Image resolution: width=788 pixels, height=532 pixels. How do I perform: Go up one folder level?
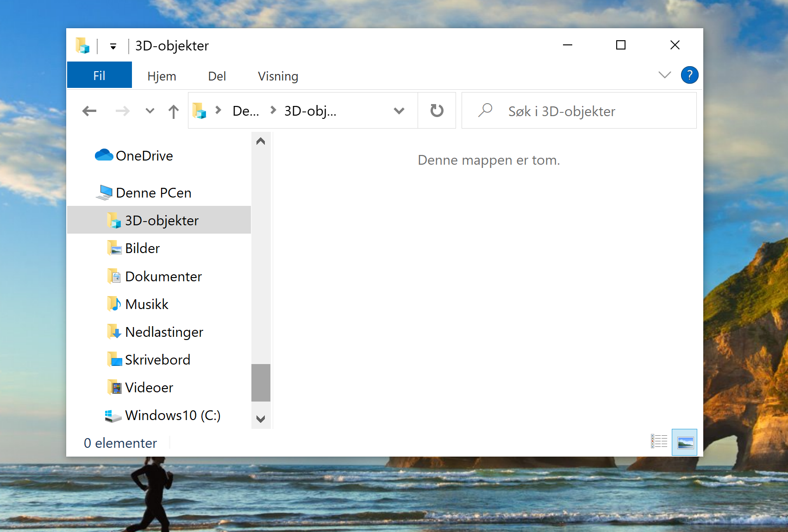pos(173,111)
